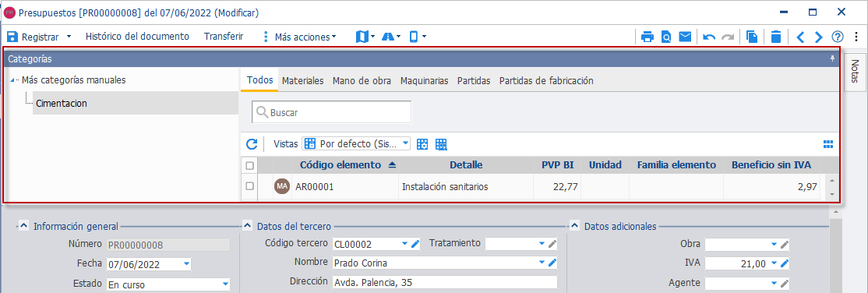Viewport: 868px width, 293px height.
Task: Click the tile layout icon at right
Action: (x=827, y=144)
